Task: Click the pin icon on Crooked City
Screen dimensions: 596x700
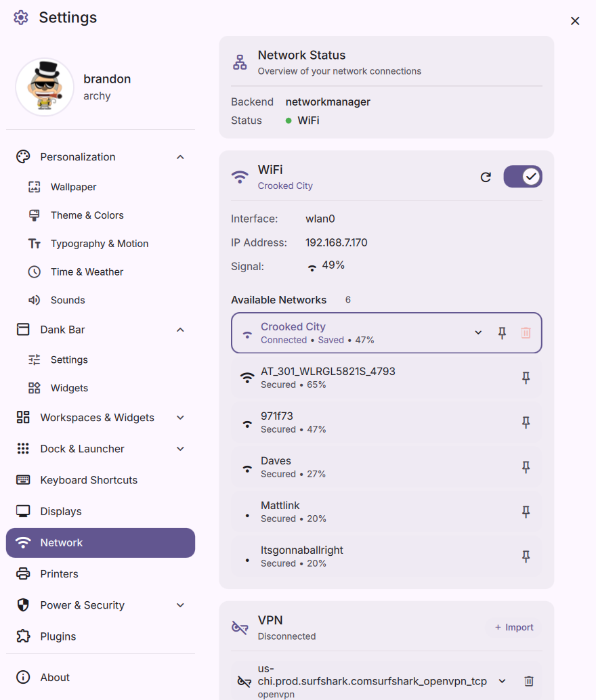Action: click(x=502, y=333)
